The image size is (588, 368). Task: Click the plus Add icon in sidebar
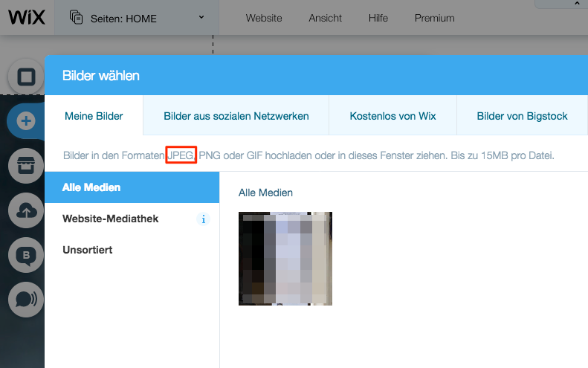coord(26,121)
